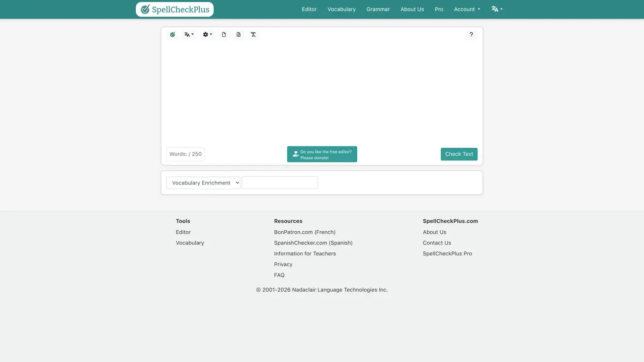Open the editor toolbar language dropdown
The width and height of the screenshot is (644, 362).
189,35
